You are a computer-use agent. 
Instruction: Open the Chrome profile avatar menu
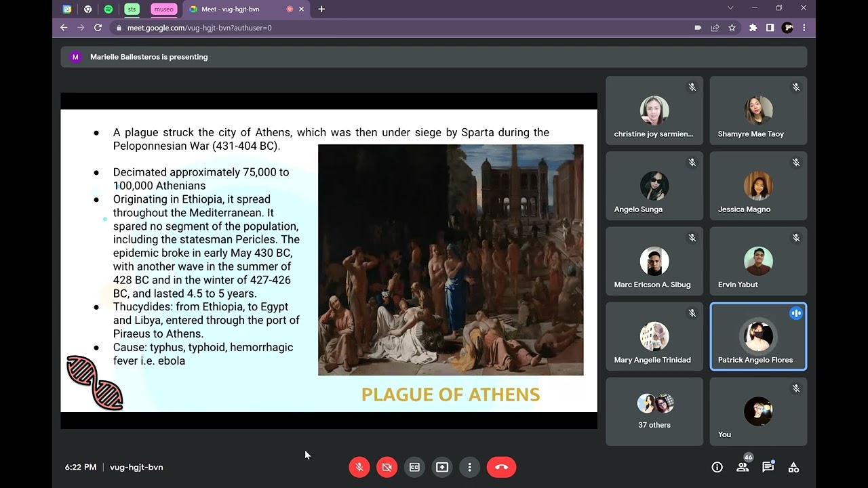pos(787,28)
